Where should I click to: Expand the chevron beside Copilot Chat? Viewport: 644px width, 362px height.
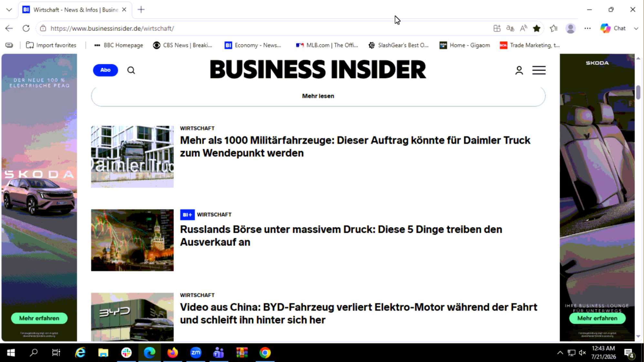(x=636, y=28)
